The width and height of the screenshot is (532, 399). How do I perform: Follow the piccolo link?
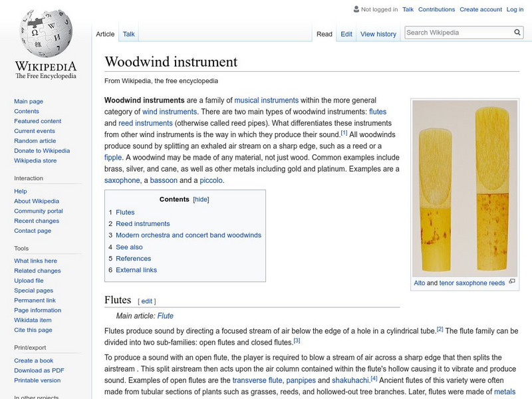(211, 180)
